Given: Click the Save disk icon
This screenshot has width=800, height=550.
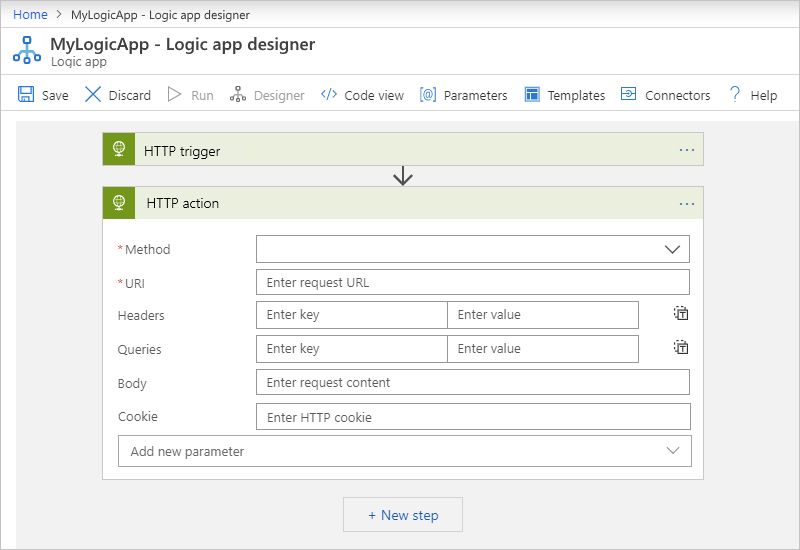Looking at the screenshot, I should (x=26, y=95).
